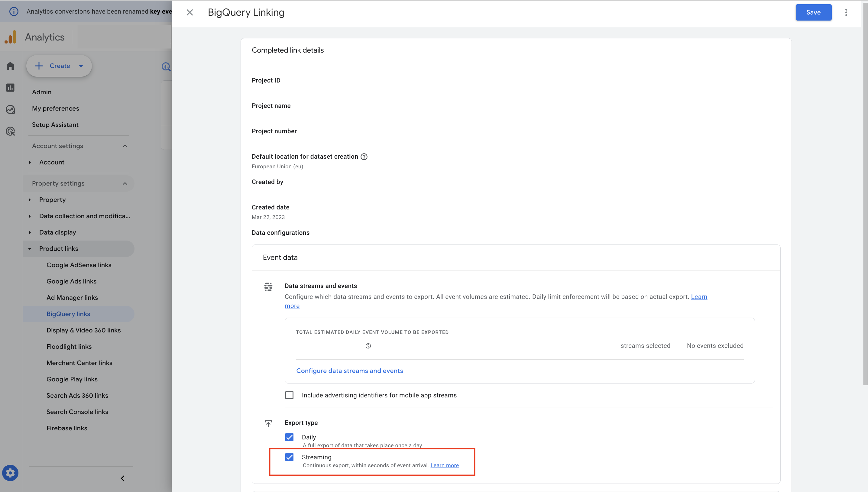Viewport: 868px width, 492px height.
Task: Toggle the Streaming export checkbox
Action: pos(289,457)
